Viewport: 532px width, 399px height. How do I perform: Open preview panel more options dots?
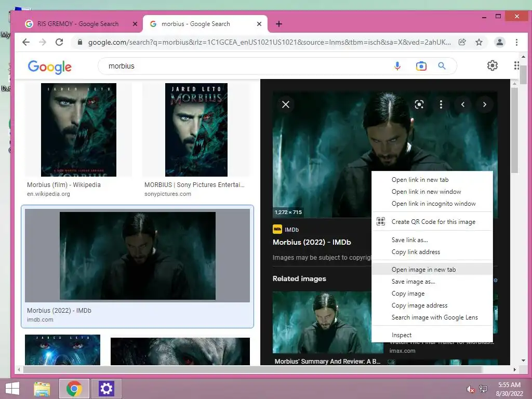coord(441,104)
